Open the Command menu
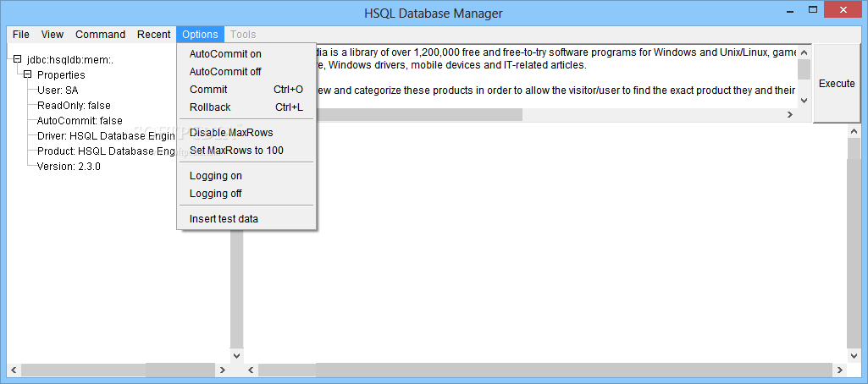Viewport: 868px width, 384px height. point(100,35)
